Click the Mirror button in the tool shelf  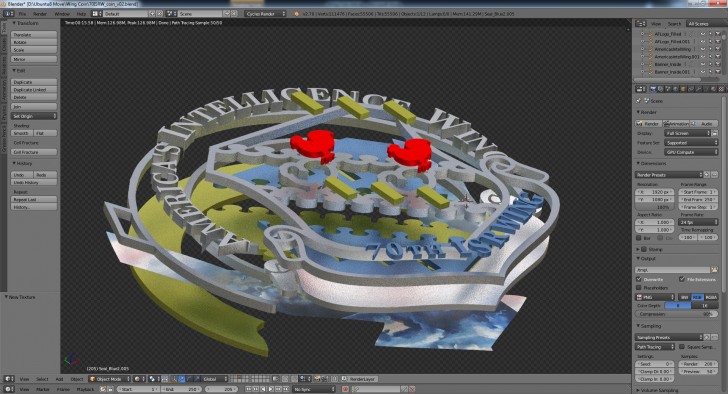[34, 59]
